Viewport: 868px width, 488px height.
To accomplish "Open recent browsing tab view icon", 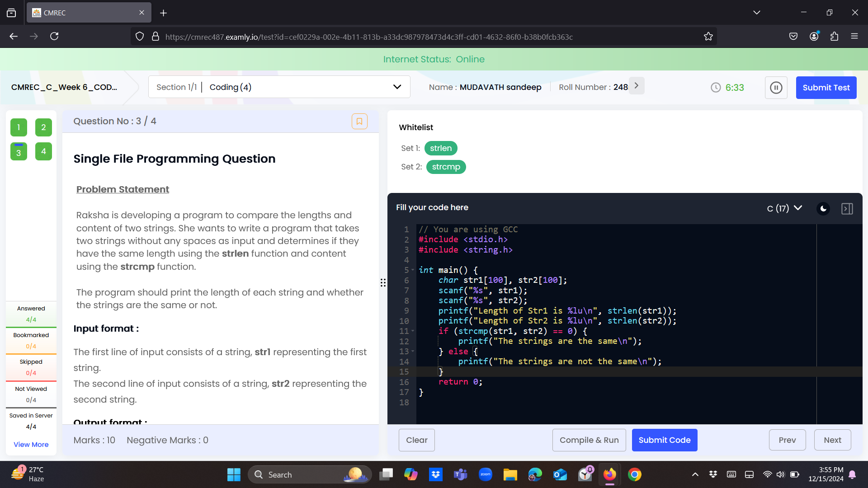I will (11, 13).
